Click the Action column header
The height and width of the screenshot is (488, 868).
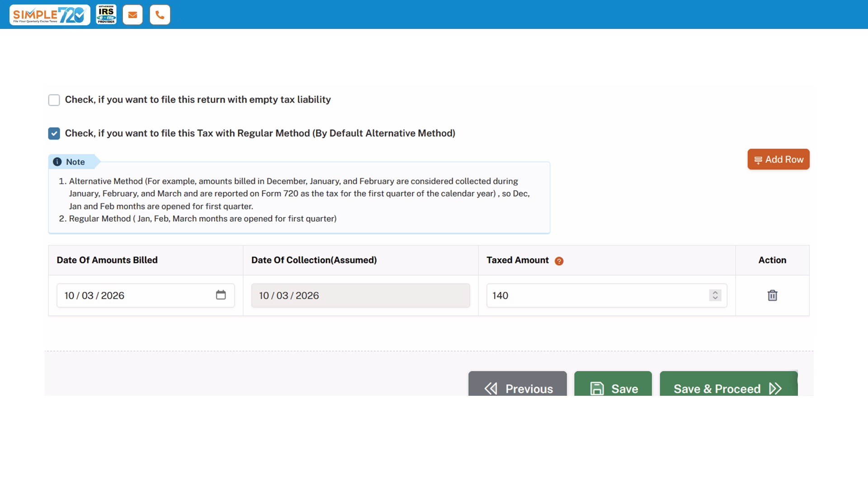pos(772,260)
